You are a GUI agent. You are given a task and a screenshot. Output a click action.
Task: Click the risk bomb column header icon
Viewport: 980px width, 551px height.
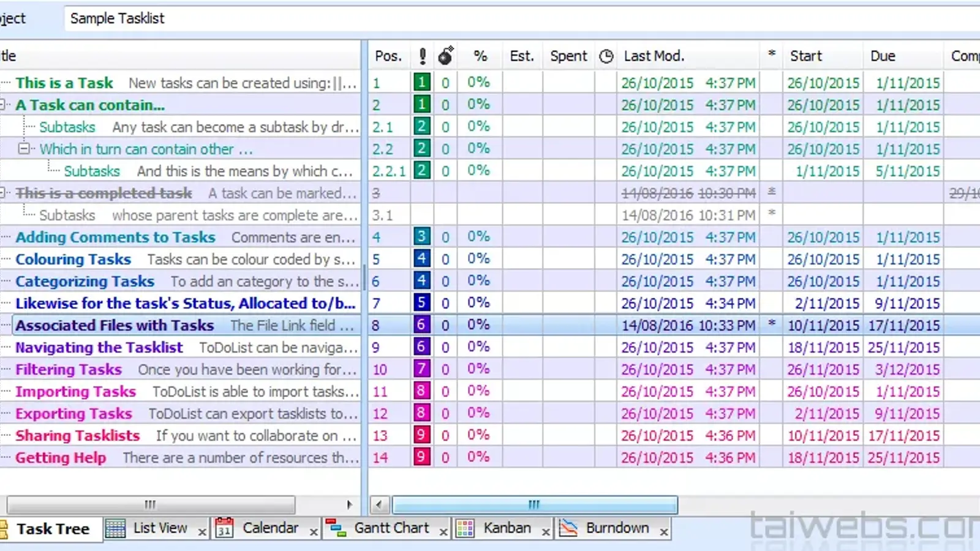pyautogui.click(x=445, y=55)
